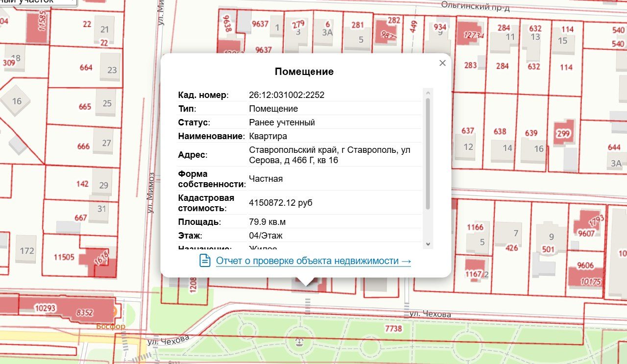Viewport: 627px width, 364px height.
Task: Click the address text for ул Серова
Action: (x=330, y=155)
